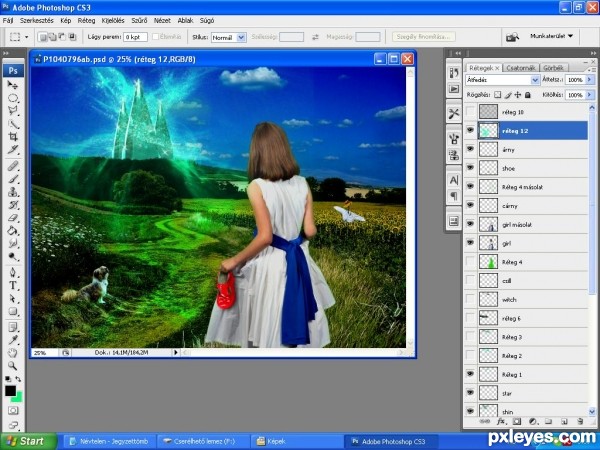
Task: Open the Munkaterület workspace dropdown
Action: click(x=551, y=36)
